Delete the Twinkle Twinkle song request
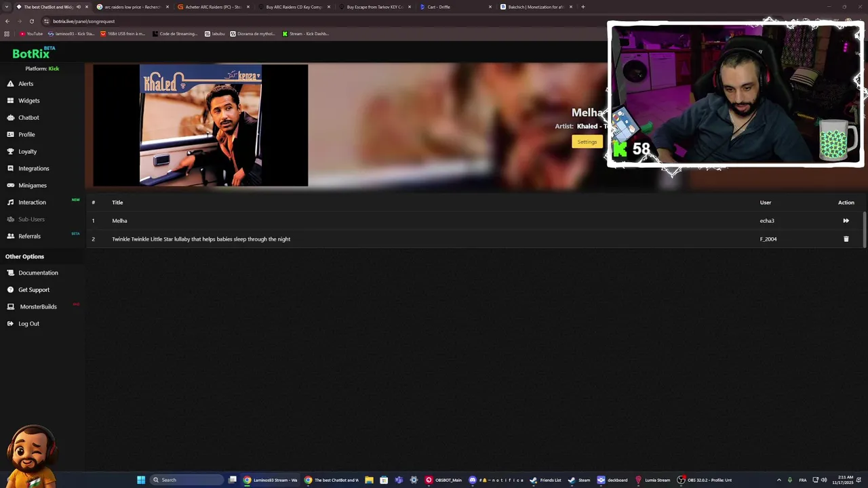868x488 pixels. point(846,239)
